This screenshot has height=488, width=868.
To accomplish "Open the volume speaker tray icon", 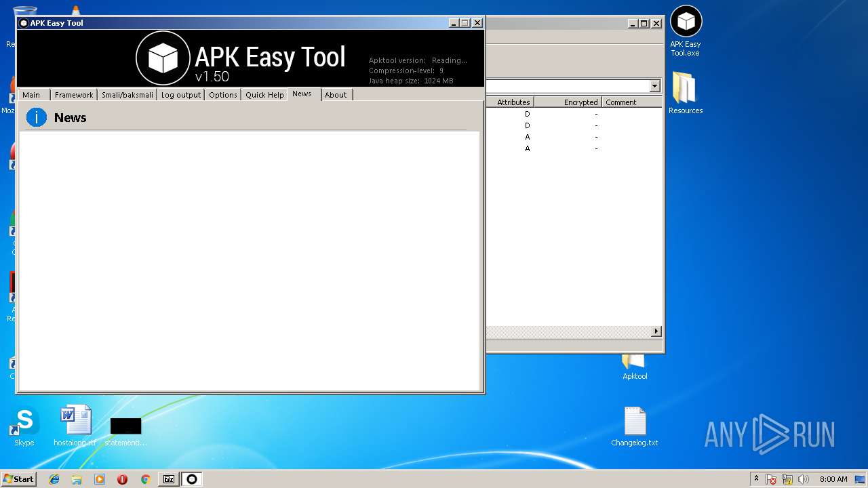I will coord(804,480).
